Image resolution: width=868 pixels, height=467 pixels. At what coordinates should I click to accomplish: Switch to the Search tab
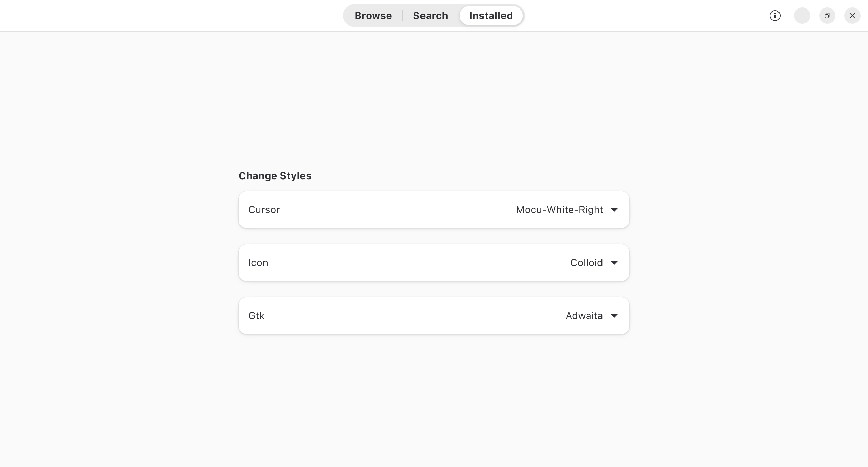[430, 16]
